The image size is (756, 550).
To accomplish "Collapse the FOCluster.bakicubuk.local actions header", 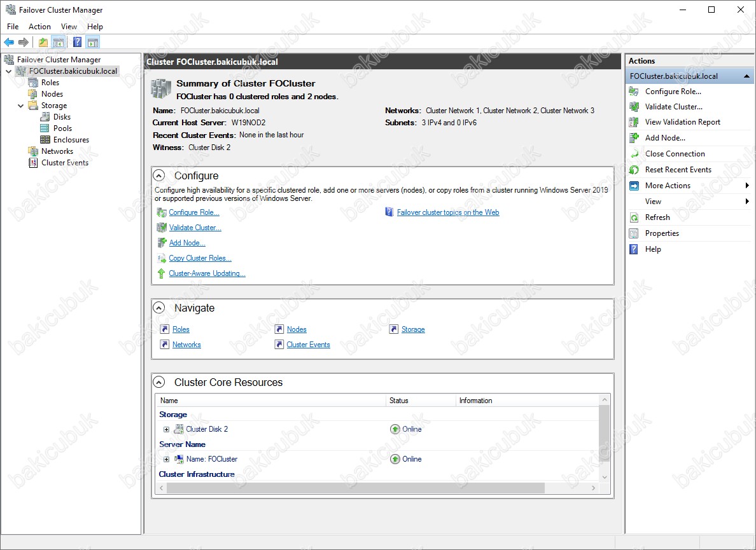I will pos(746,76).
